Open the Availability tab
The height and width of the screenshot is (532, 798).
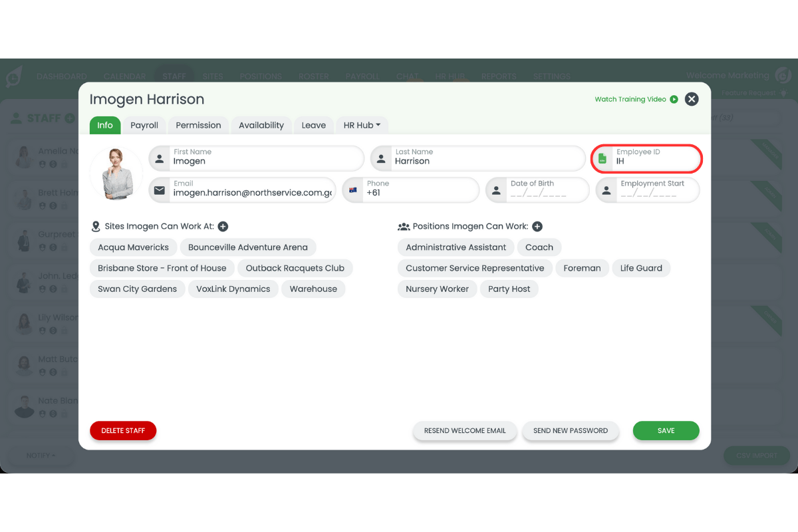pyautogui.click(x=261, y=125)
